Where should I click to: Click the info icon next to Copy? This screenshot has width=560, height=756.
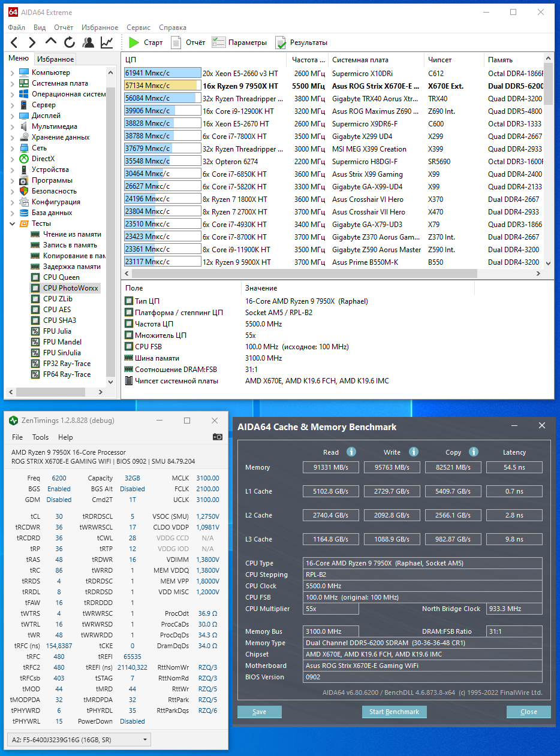point(474,452)
